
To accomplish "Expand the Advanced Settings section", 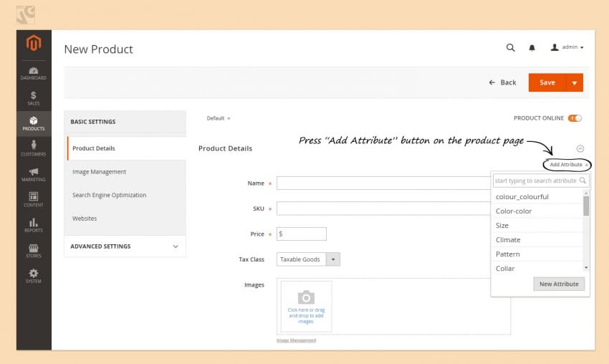I will 125,246.
